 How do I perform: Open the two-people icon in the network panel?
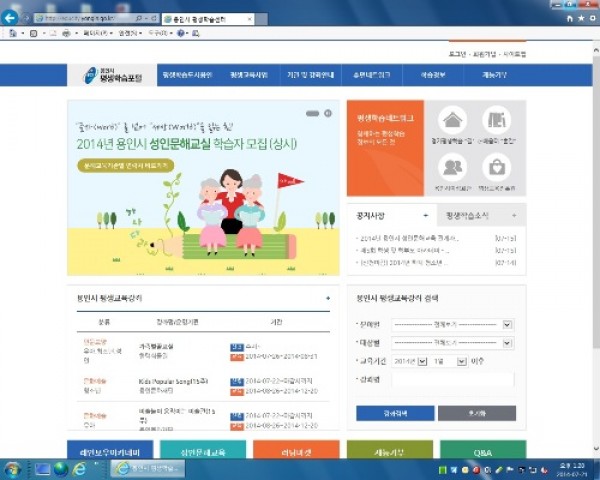452,166
